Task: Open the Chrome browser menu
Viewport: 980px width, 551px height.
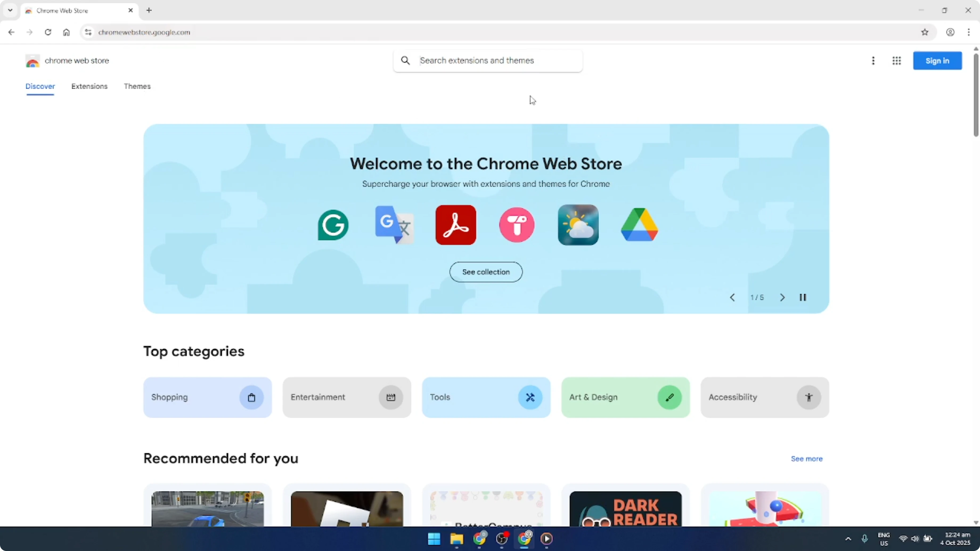Action: pyautogui.click(x=969, y=32)
